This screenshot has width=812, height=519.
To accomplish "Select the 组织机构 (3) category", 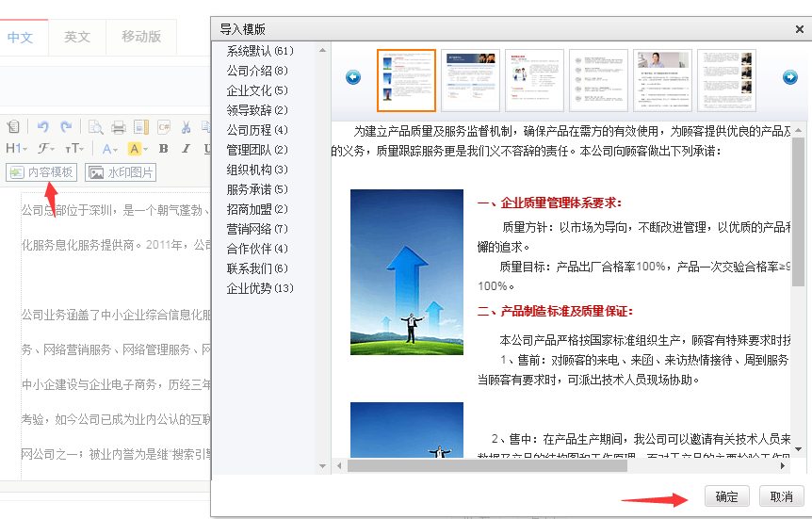I will coord(257,170).
